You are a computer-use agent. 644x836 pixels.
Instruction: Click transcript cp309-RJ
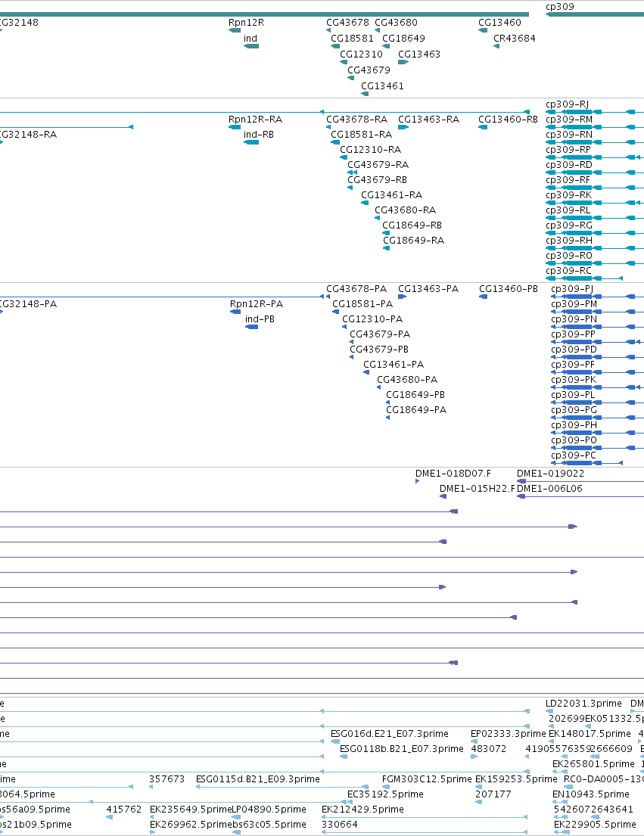click(x=568, y=104)
